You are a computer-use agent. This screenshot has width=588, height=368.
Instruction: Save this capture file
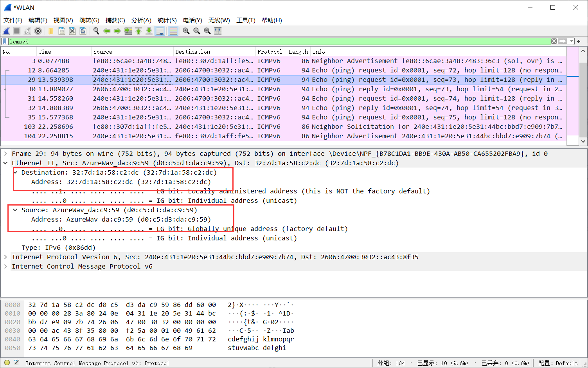coord(61,31)
